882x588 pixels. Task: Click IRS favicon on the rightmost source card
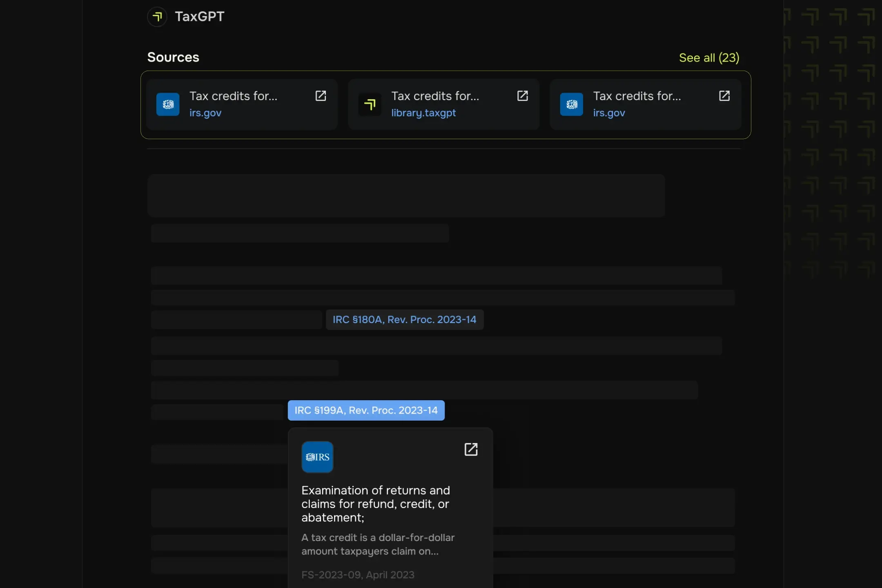(571, 105)
